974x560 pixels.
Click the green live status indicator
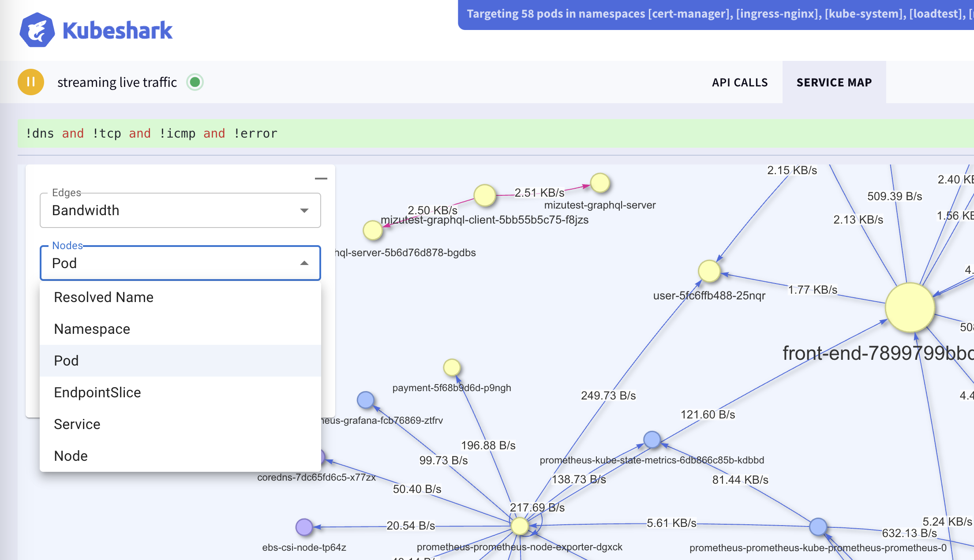click(x=195, y=82)
